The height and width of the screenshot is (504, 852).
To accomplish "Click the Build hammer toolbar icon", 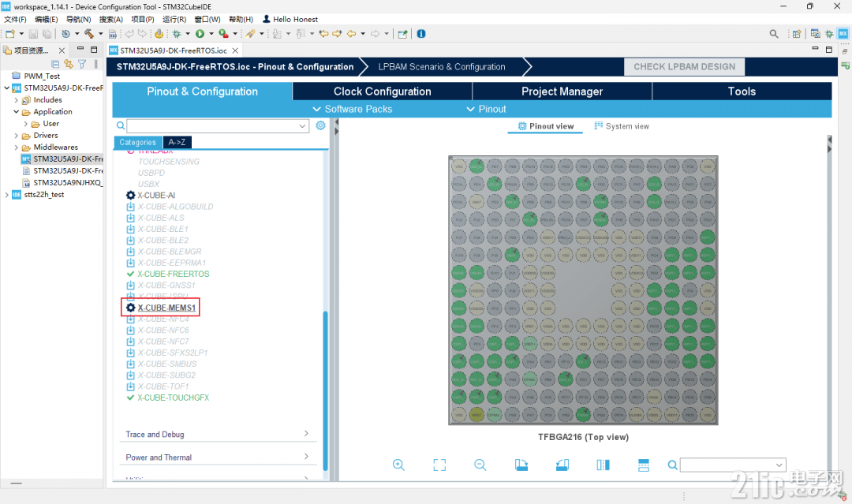I will click(x=89, y=34).
